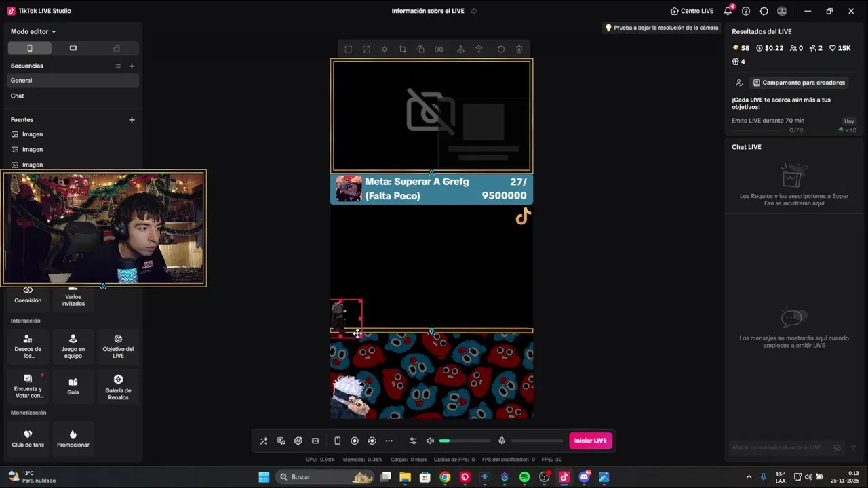The height and width of the screenshot is (488, 868).
Task: Open the Guía tool
Action: [x=73, y=386]
